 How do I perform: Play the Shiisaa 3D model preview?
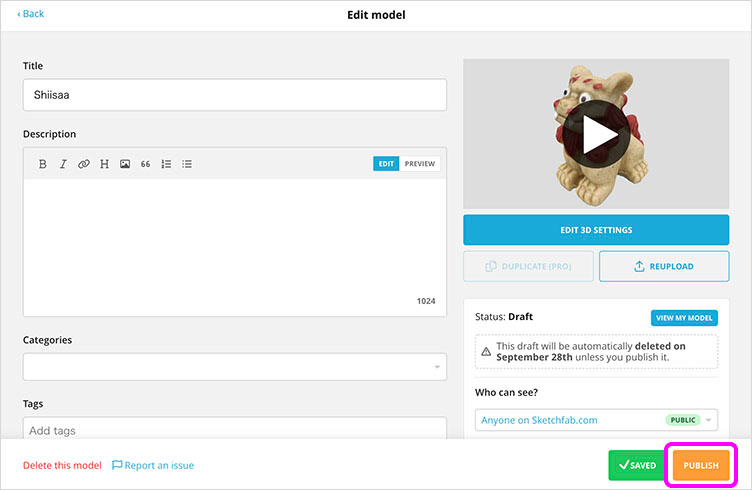click(x=596, y=134)
